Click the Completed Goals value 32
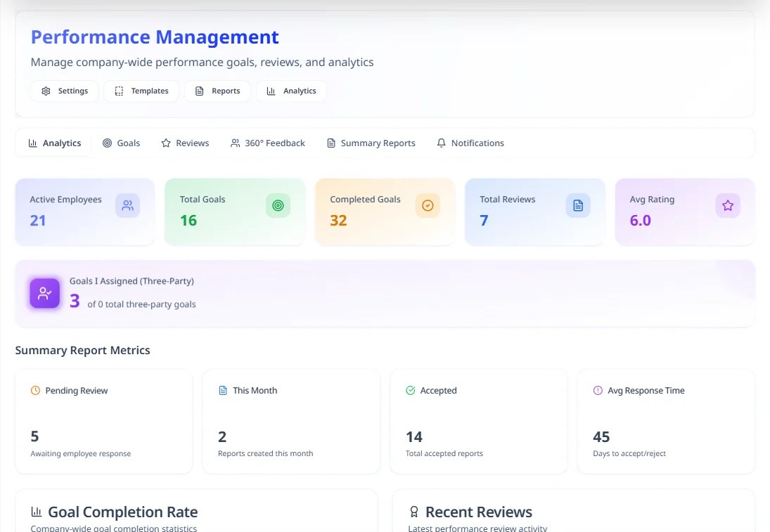Image resolution: width=770 pixels, height=532 pixels. pos(338,221)
